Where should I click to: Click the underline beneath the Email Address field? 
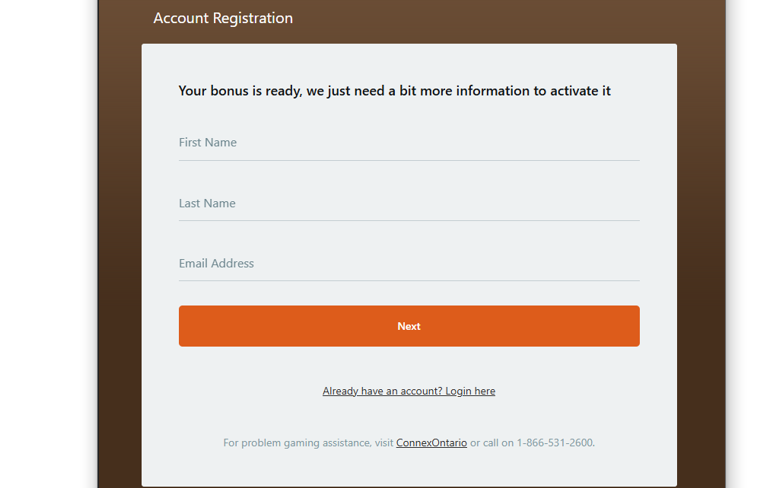tap(409, 281)
